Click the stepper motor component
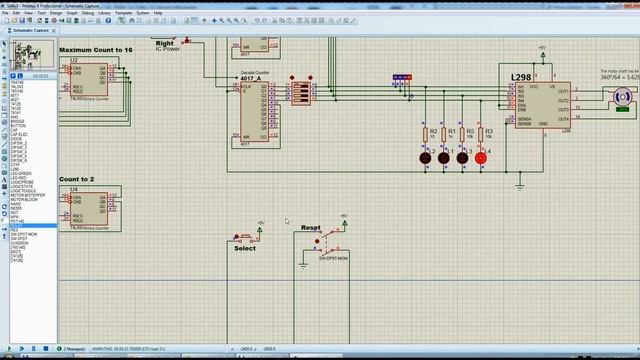The width and height of the screenshot is (640, 360). pos(622,97)
